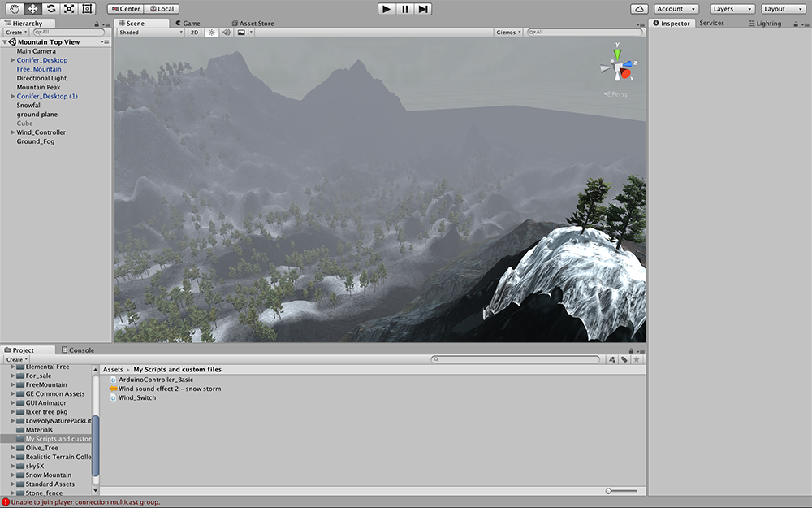The image size is (812, 508).
Task: Select Ground_Fog in the Hierarchy
Action: (35, 141)
